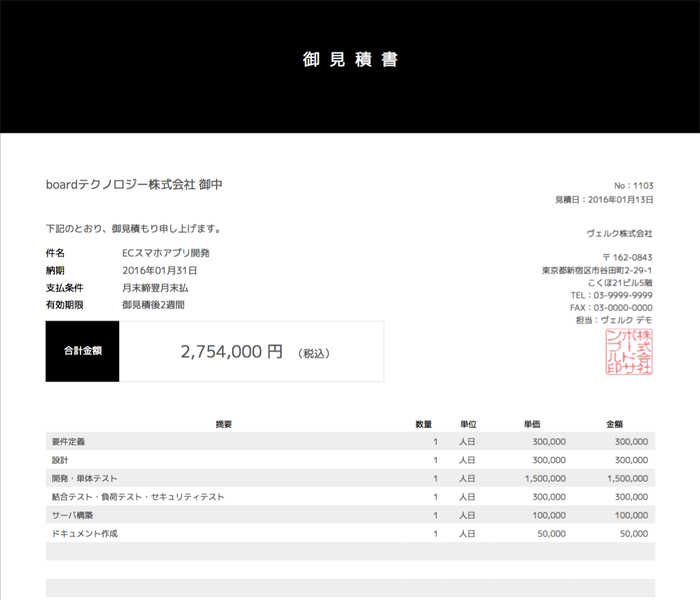This screenshot has height=600, width=700.
Task: Click the 数量 column header
Action: 423,424
